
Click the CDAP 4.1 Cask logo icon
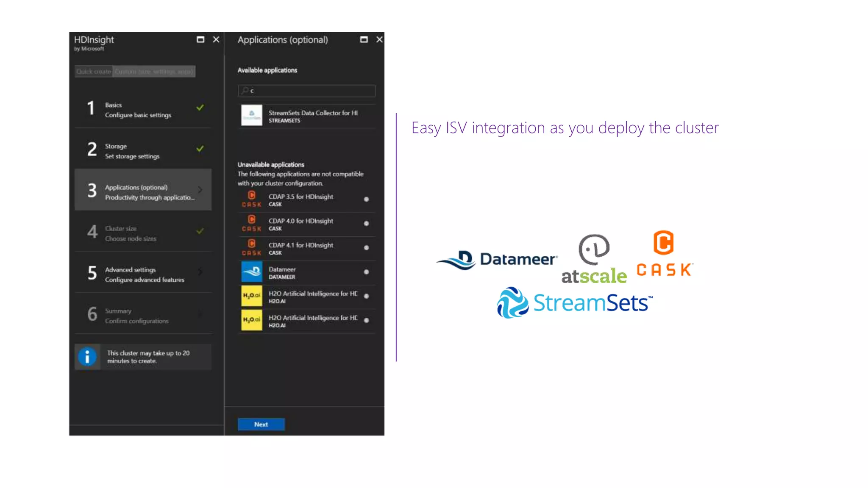point(252,247)
